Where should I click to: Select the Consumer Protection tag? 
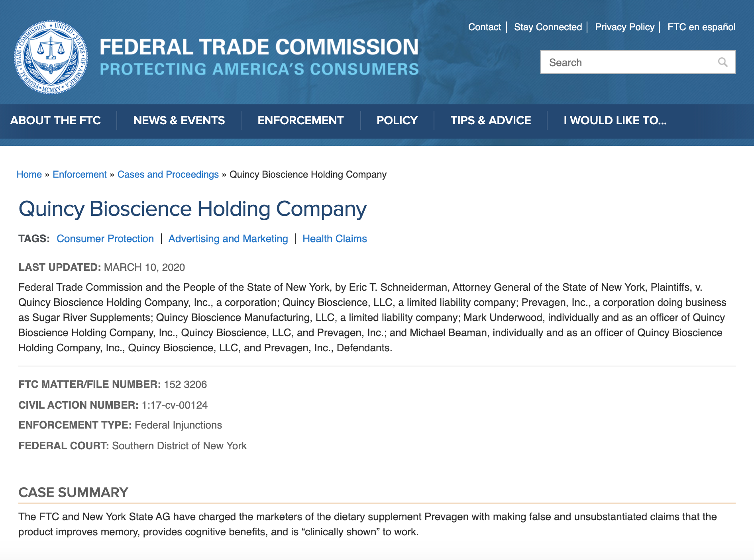pos(105,239)
